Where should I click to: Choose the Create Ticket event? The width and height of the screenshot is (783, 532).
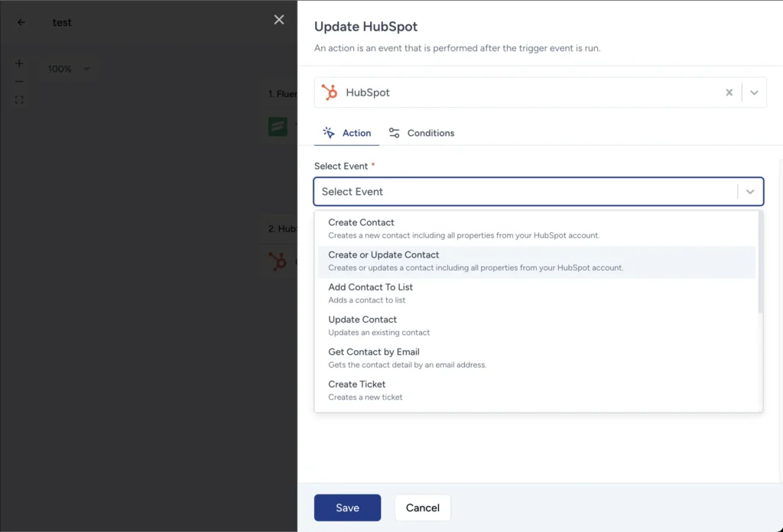pos(536,391)
